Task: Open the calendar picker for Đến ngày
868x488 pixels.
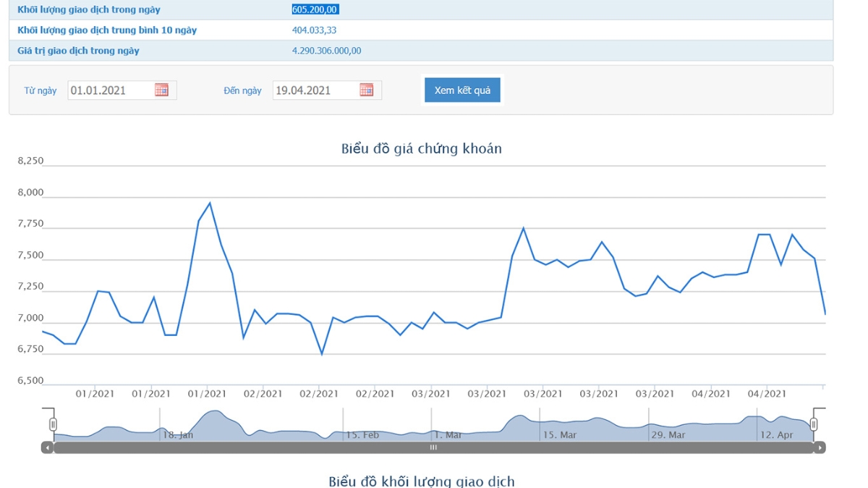Action: point(367,90)
